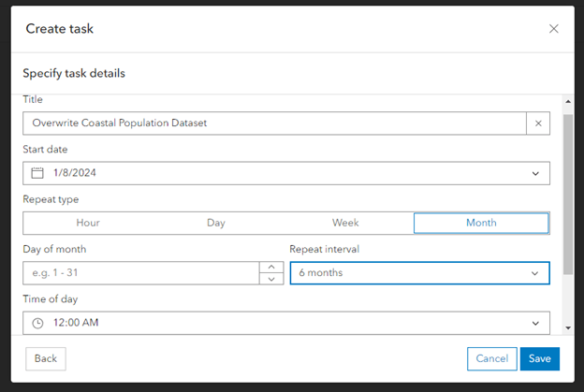Click the calendar icon in Start date

(x=37, y=173)
